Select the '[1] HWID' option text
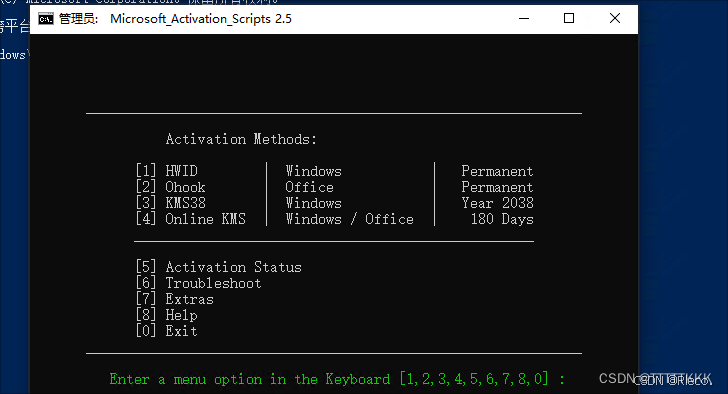This screenshot has width=728, height=394. [167, 171]
